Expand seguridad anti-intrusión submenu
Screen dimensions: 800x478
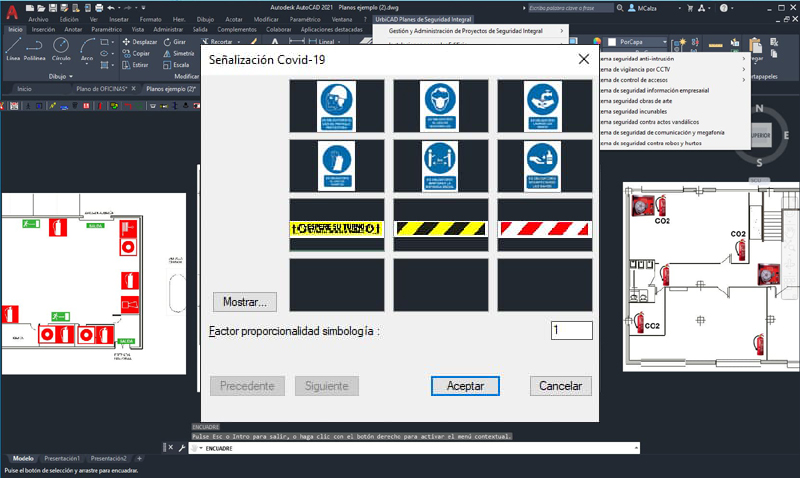(743, 59)
